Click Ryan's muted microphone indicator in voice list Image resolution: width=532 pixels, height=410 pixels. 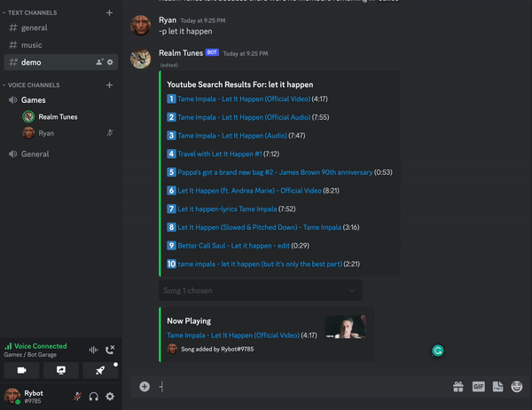click(110, 133)
